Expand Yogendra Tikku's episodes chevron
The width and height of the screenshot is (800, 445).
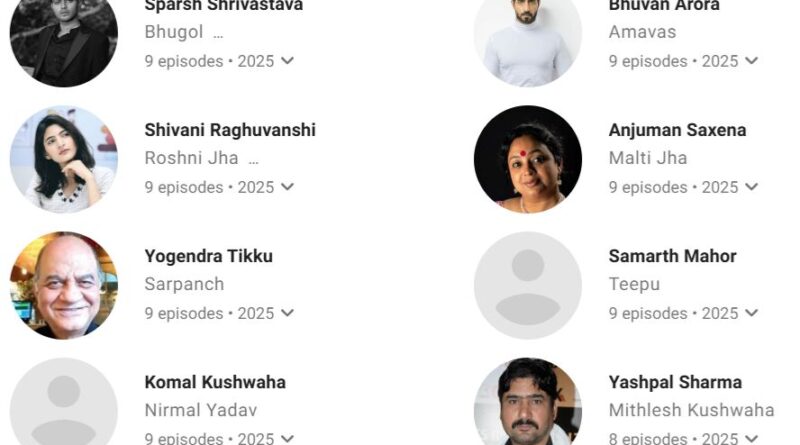coord(287,313)
